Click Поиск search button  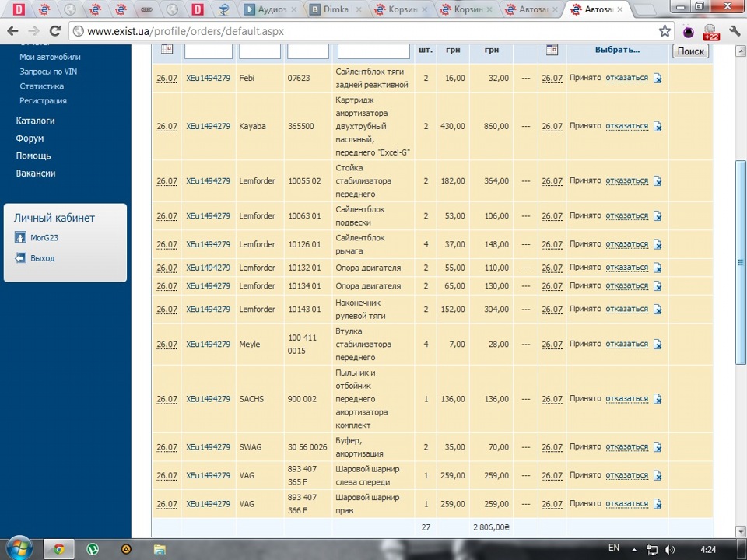pyautogui.click(x=690, y=51)
